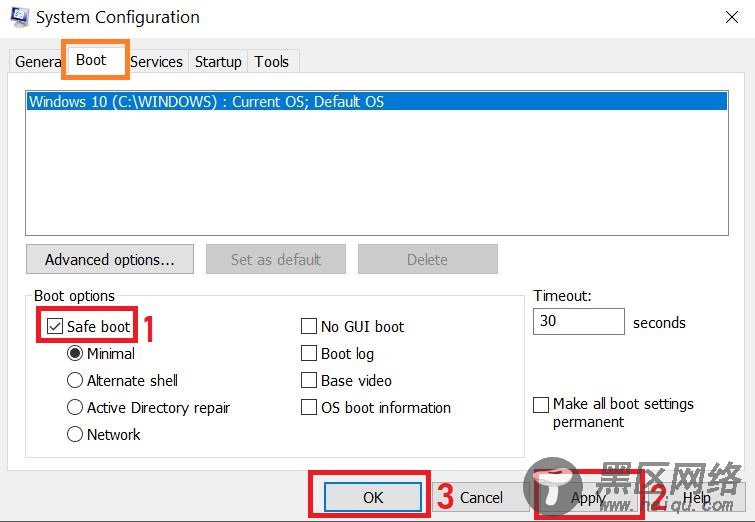
Task: Click the Set as default button
Action: tap(276, 260)
